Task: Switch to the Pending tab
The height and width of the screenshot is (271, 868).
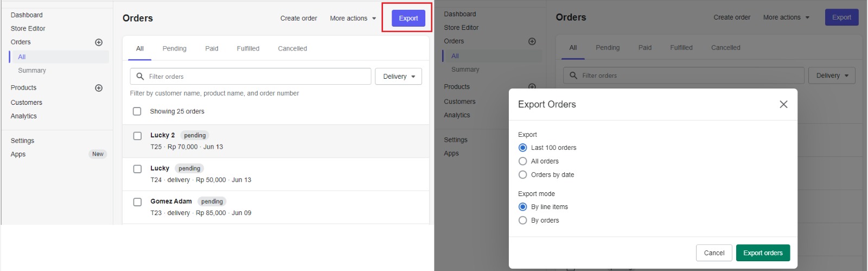Action: click(x=175, y=48)
